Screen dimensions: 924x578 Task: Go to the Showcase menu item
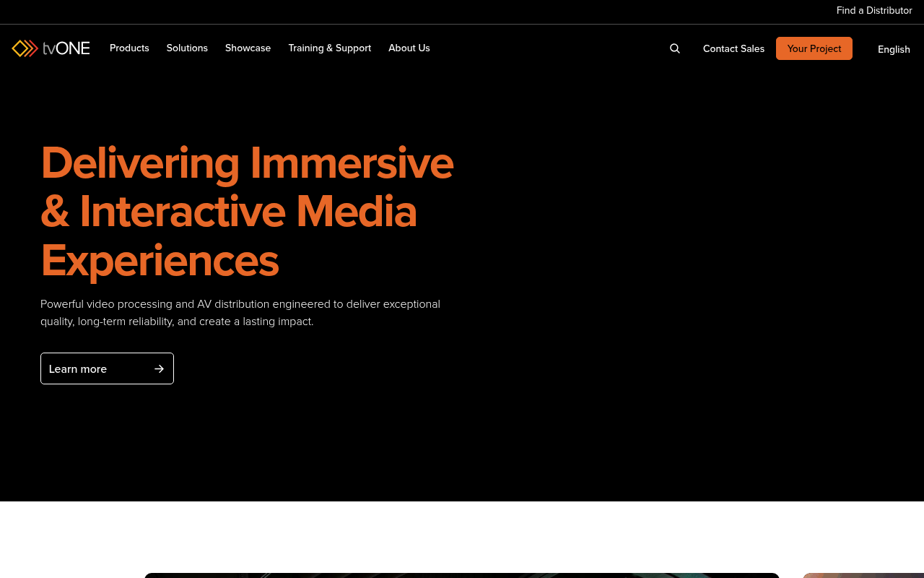pyautogui.click(x=248, y=48)
